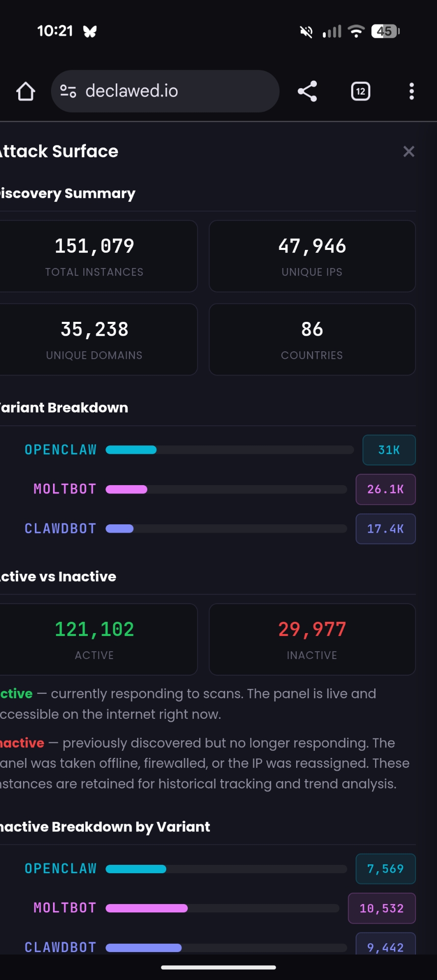The height and width of the screenshot is (980, 437).
Task: Open site info icon in address bar
Action: tap(68, 91)
